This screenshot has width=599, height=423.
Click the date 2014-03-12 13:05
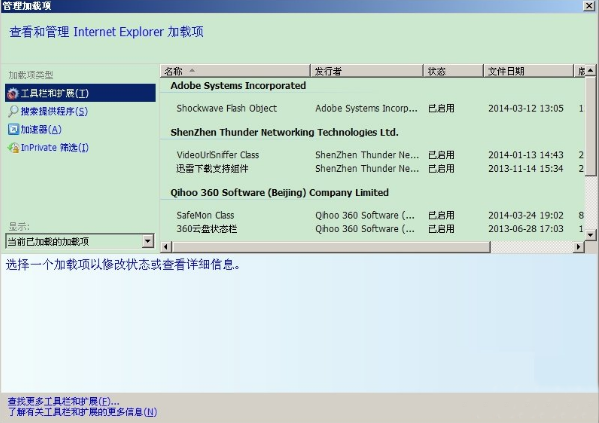526,109
